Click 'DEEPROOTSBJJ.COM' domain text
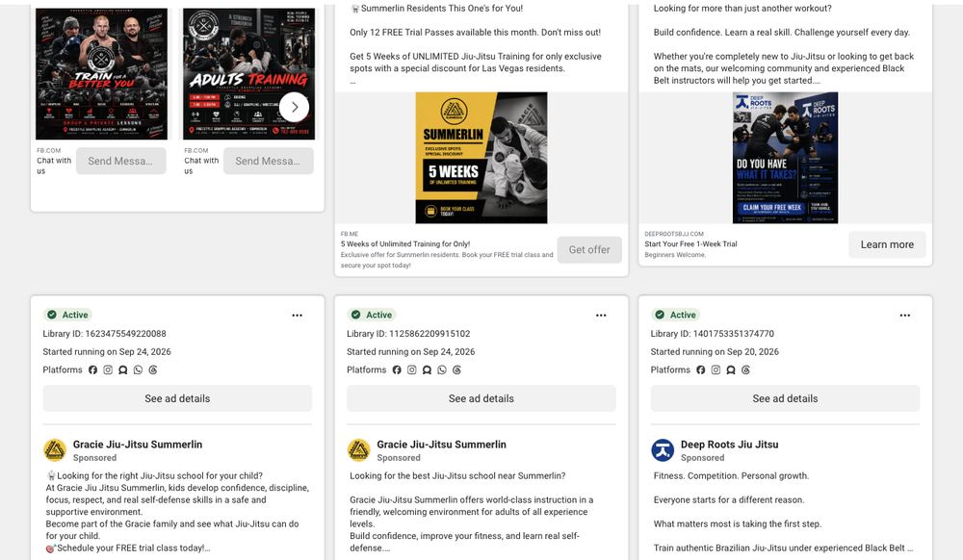Screen dimensions: 963x560 [674, 234]
